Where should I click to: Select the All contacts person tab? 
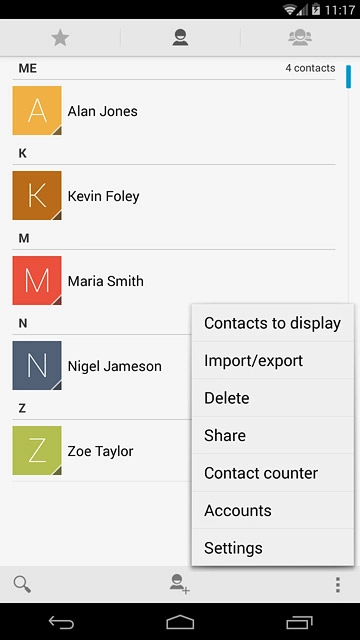(180, 38)
